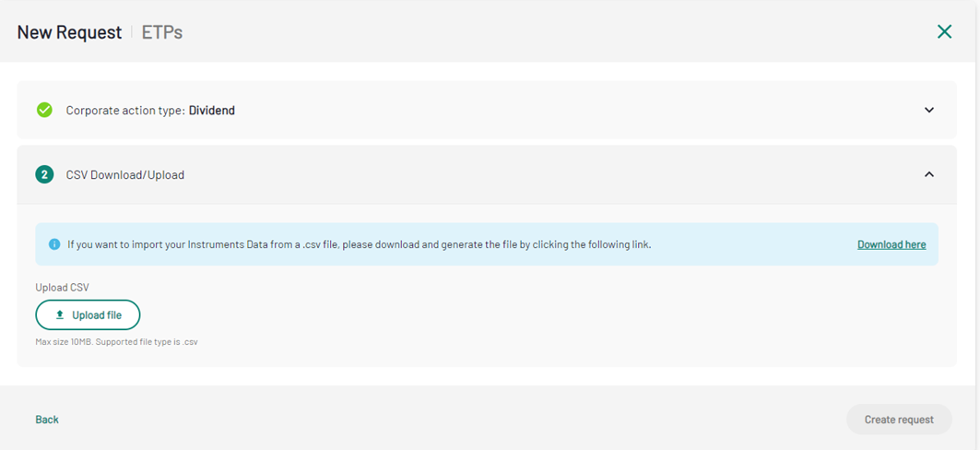980x450 pixels.
Task: Click the step 2 number badge
Action: pos(44,174)
